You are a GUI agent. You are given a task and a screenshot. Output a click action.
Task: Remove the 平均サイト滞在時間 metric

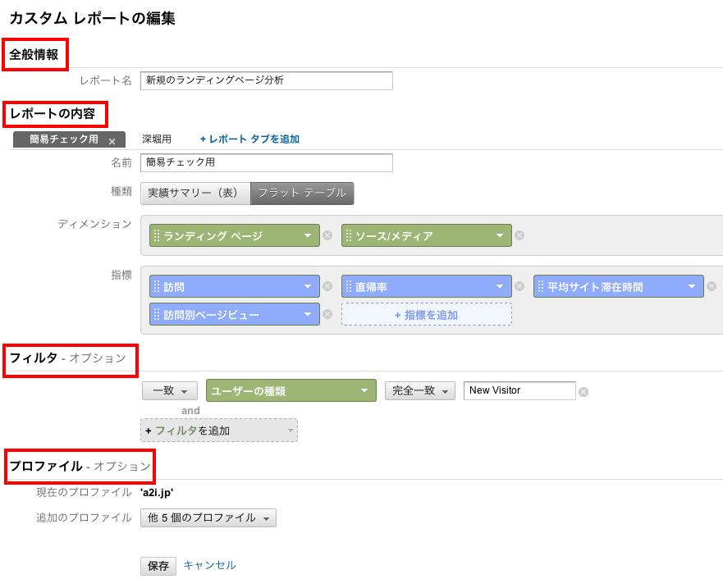tap(712, 286)
